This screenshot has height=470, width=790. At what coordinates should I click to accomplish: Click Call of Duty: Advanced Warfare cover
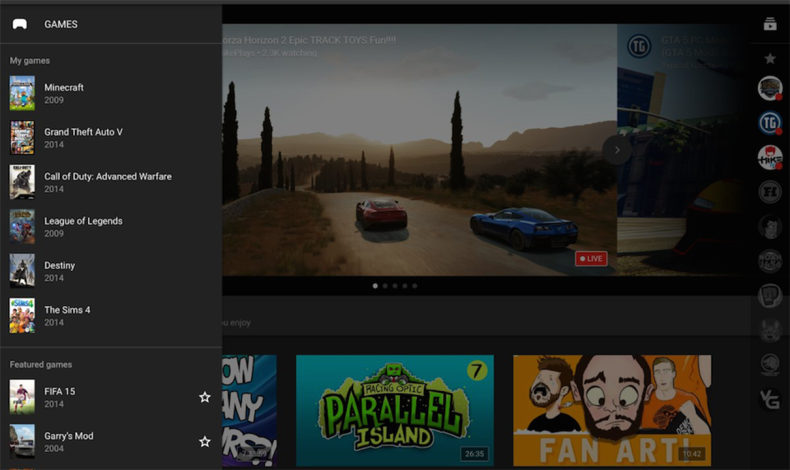coord(22,182)
